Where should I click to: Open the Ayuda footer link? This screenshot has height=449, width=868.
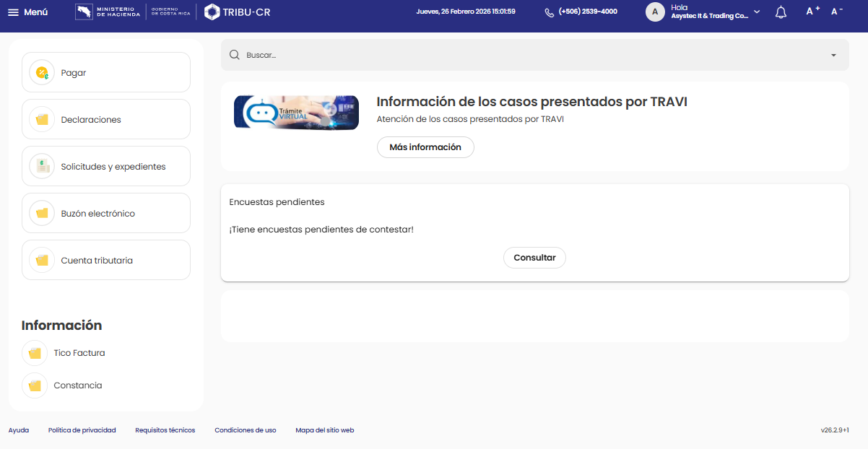(19, 430)
